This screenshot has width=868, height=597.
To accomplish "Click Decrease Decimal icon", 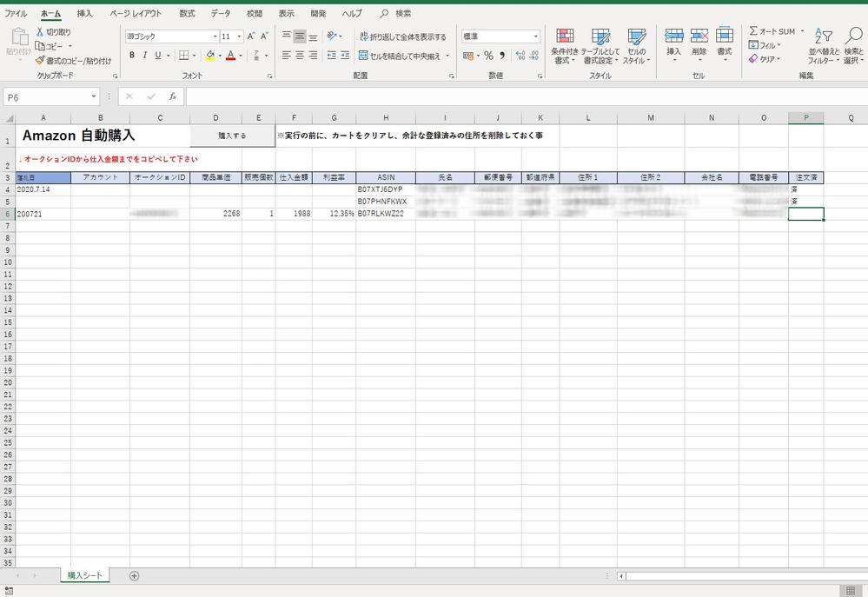I will [x=534, y=56].
